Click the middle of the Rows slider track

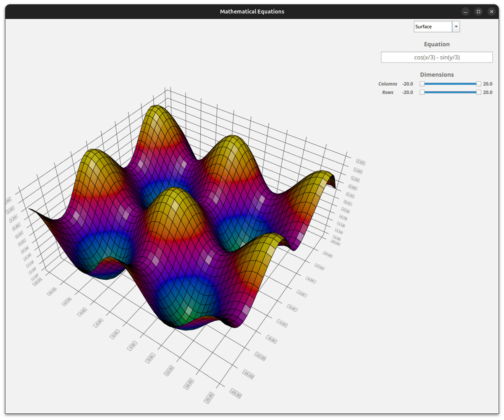pyautogui.click(x=450, y=92)
